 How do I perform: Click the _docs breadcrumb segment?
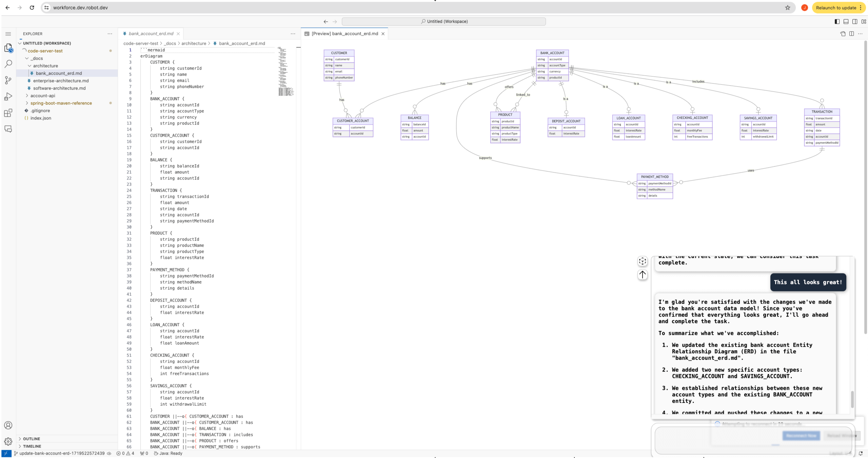170,43
